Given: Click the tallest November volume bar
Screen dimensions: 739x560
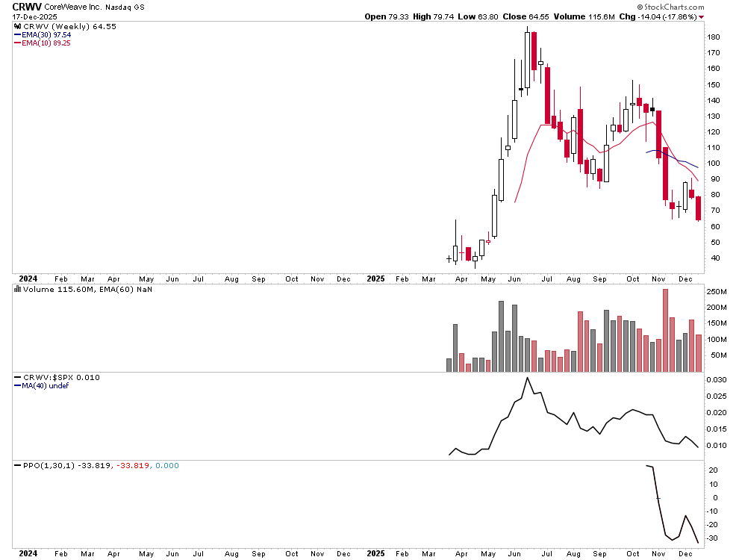Looking at the screenshot, I should tap(666, 331).
